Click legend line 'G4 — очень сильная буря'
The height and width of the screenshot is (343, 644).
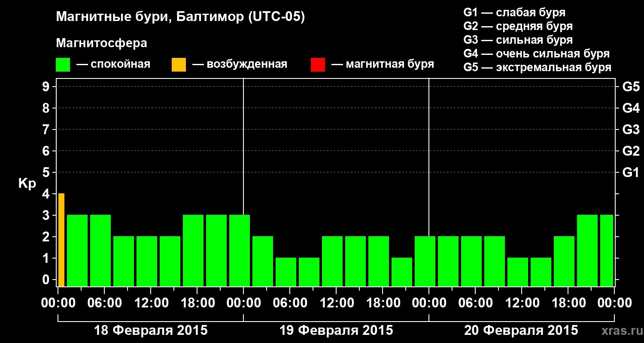(x=537, y=54)
